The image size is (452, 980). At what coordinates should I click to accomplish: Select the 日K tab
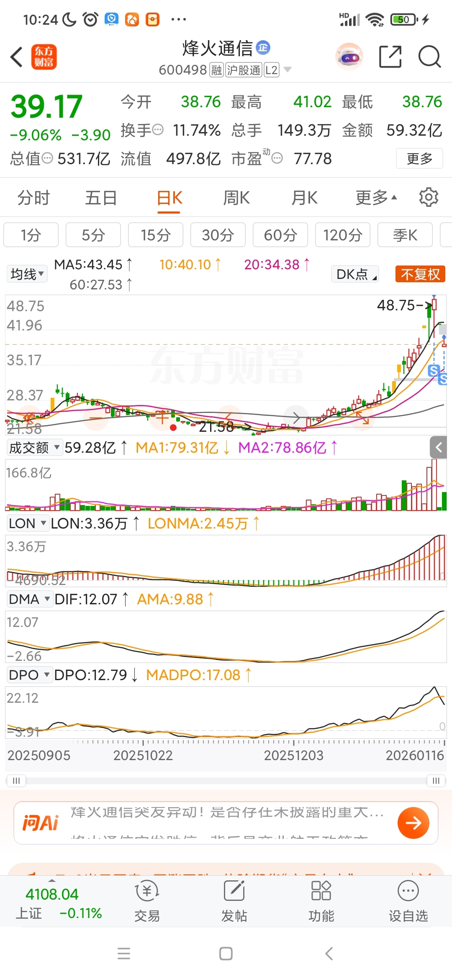tap(169, 198)
